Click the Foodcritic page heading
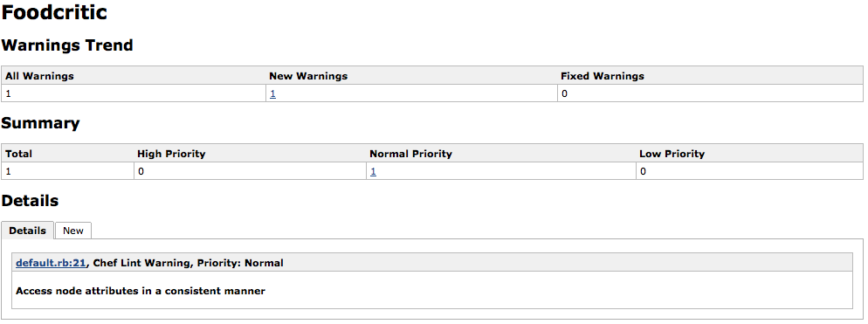This screenshot has width=868, height=324. point(54,12)
